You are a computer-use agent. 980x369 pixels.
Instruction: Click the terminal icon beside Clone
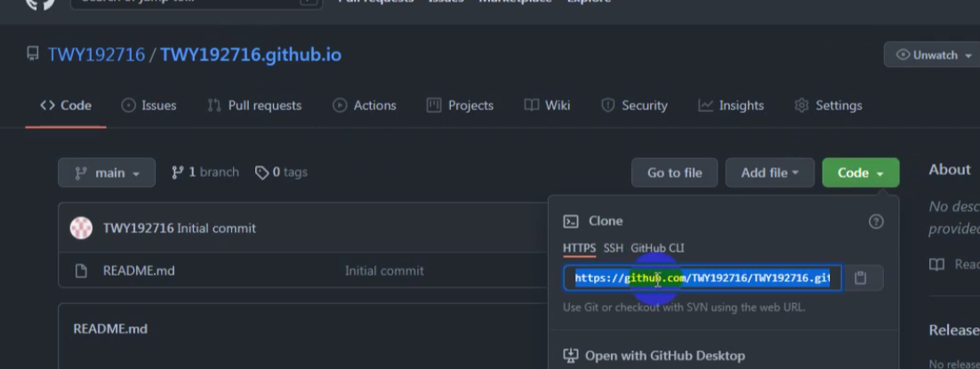coord(571,221)
